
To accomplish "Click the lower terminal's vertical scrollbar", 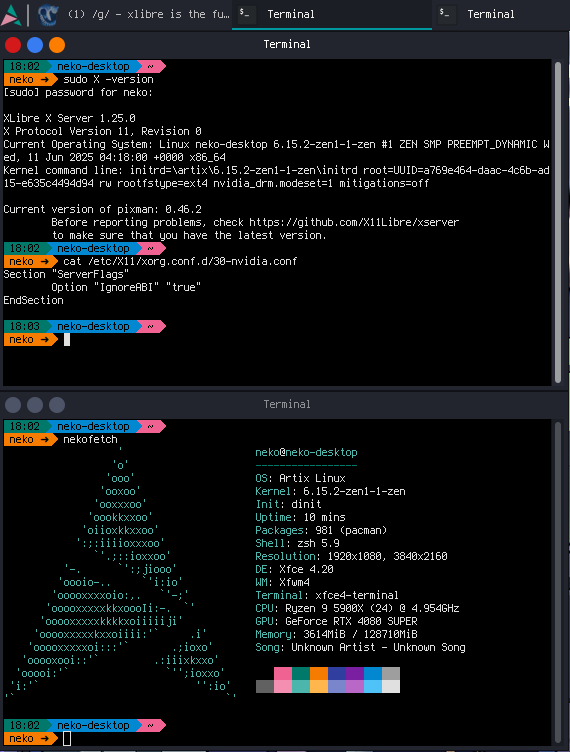I will point(558,581).
